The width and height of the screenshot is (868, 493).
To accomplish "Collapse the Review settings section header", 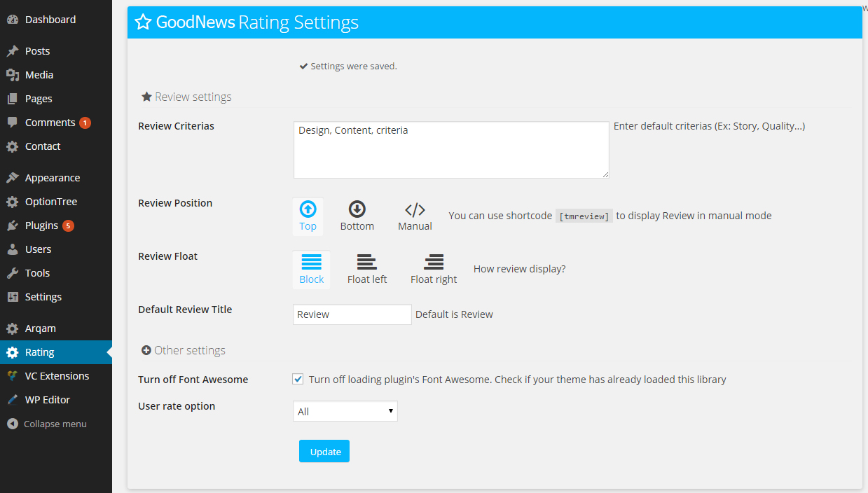I will (186, 97).
